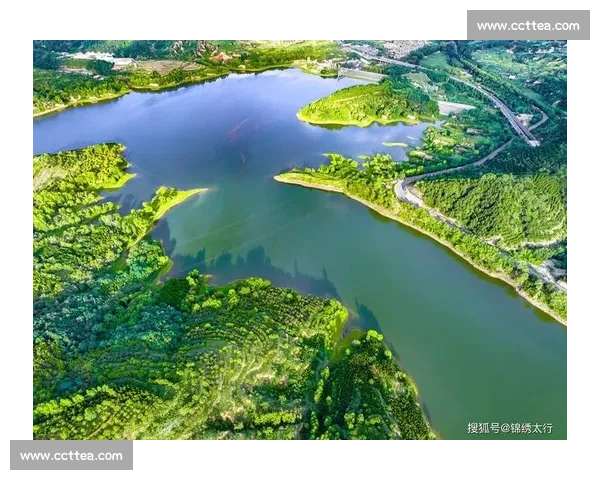600x480 pixels.
Task: Click the farmland fields along the top-left shore
Action: 160,68
